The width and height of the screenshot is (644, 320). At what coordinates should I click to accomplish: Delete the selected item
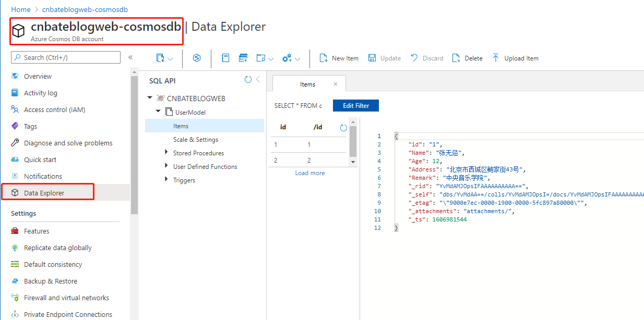(x=467, y=58)
